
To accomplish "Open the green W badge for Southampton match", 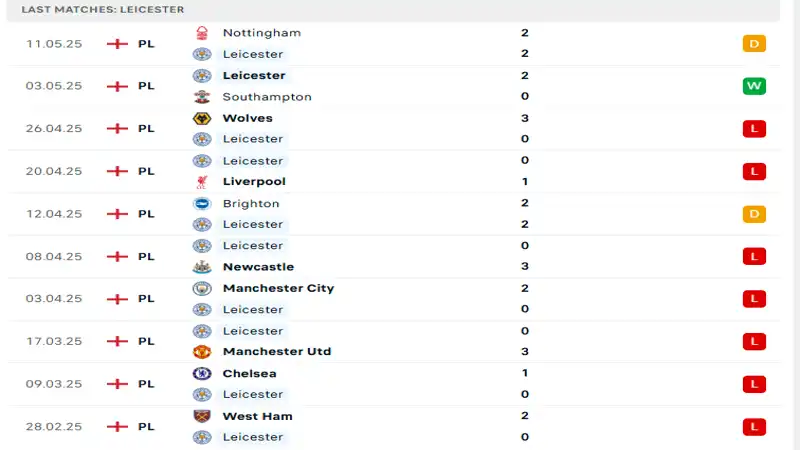I will (754, 86).
